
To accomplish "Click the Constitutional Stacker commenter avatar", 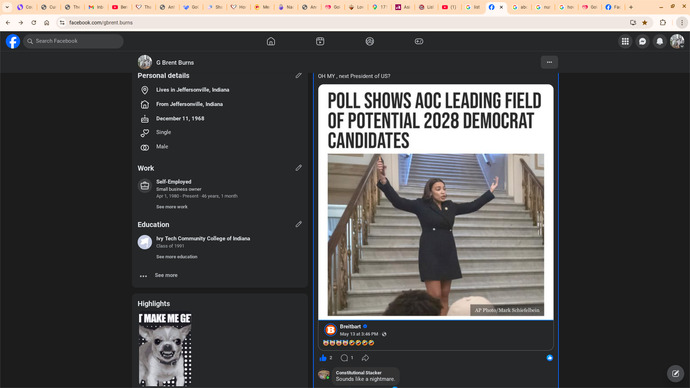I will click(x=324, y=375).
